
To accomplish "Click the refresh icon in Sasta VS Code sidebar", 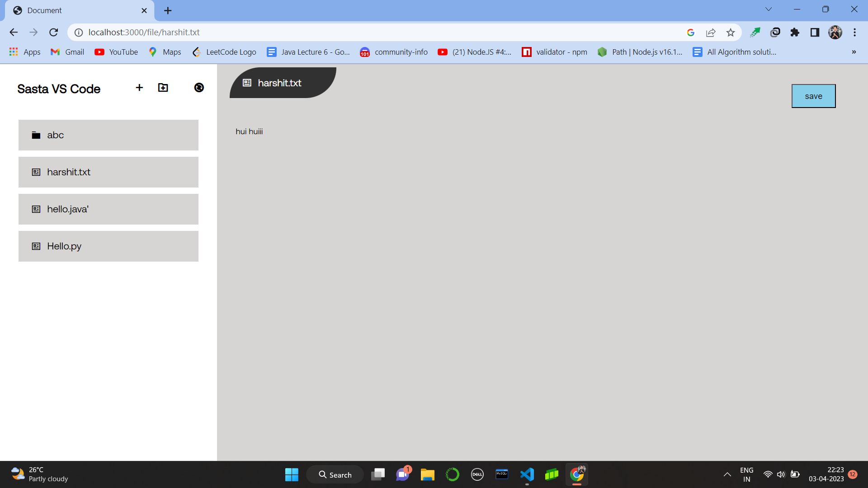I will point(199,87).
